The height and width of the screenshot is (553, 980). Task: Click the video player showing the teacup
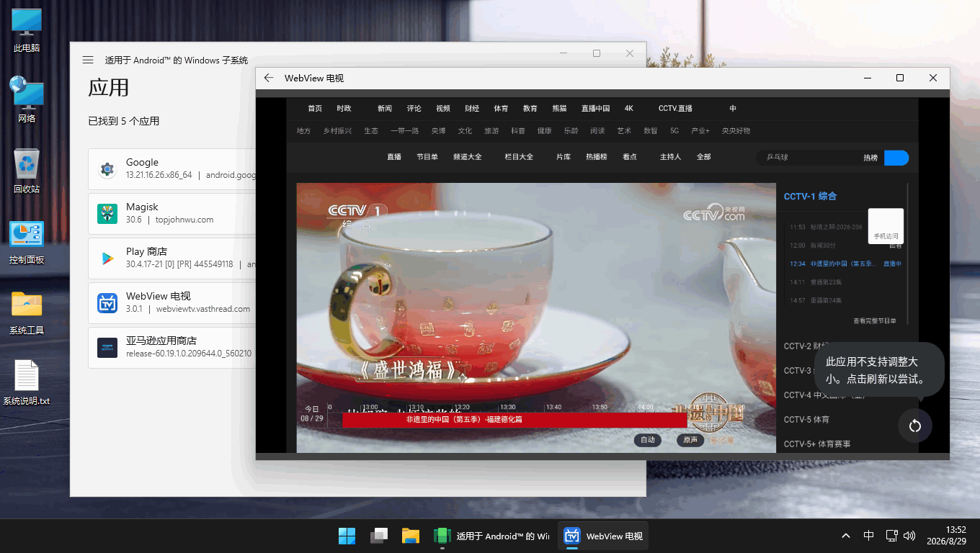pos(536,318)
